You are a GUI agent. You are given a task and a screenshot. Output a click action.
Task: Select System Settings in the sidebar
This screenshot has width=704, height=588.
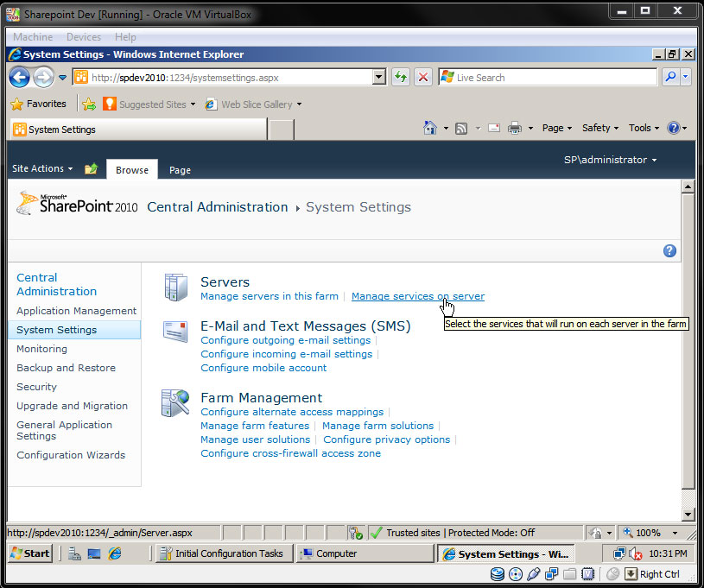pyautogui.click(x=74, y=330)
